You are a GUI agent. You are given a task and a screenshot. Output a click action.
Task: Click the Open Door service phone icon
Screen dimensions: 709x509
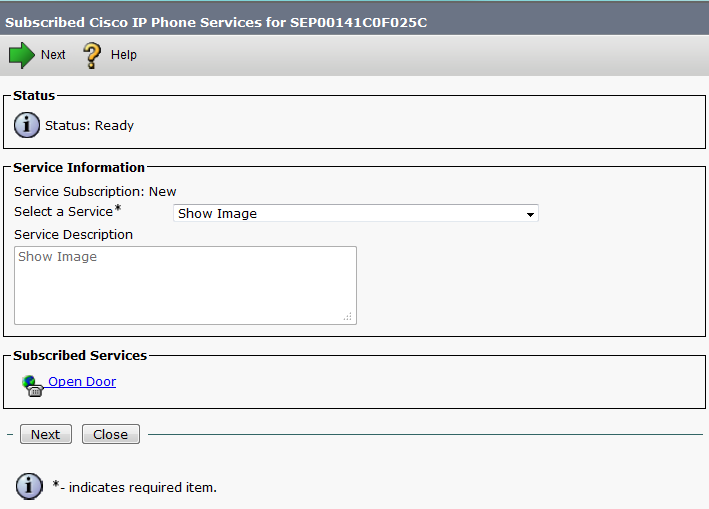pos(32,384)
